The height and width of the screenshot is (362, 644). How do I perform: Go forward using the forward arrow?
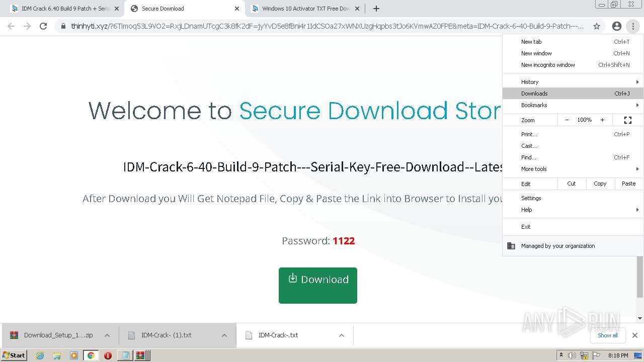click(27, 26)
